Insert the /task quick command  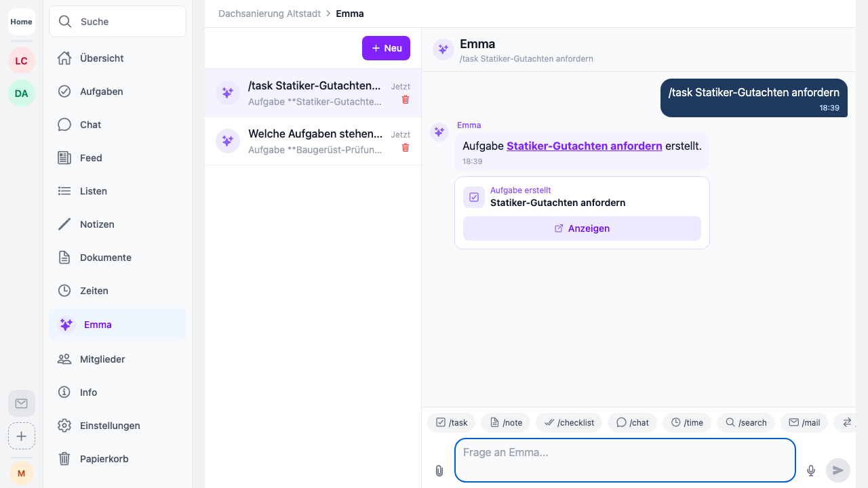(x=452, y=422)
